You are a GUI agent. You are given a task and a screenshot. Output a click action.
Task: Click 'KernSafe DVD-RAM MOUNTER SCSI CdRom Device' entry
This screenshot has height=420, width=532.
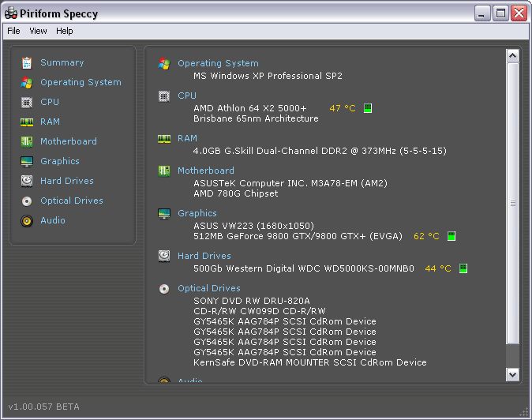pyautogui.click(x=309, y=362)
